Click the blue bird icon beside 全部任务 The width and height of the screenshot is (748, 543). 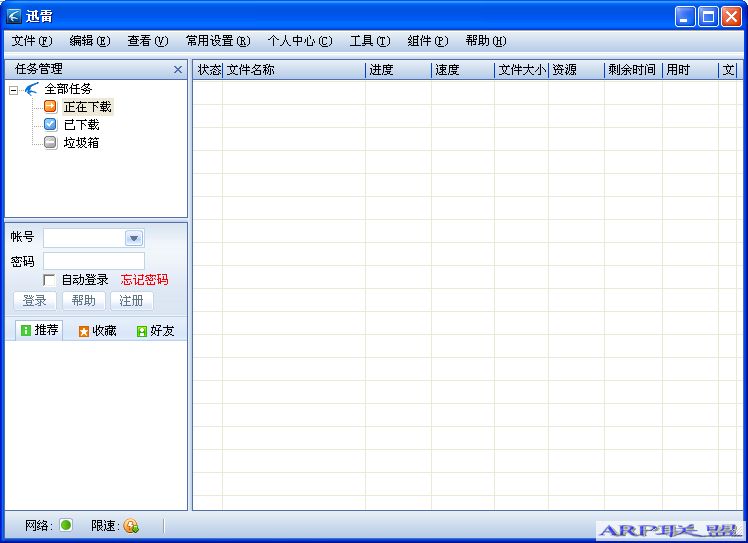tap(31, 88)
